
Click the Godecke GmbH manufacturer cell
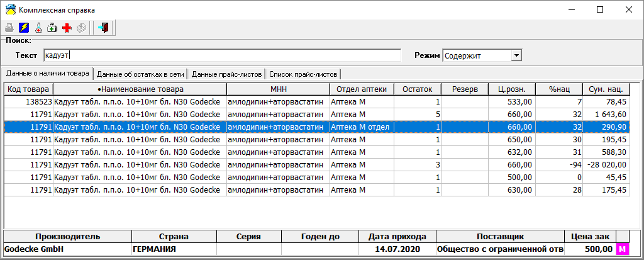(67, 249)
